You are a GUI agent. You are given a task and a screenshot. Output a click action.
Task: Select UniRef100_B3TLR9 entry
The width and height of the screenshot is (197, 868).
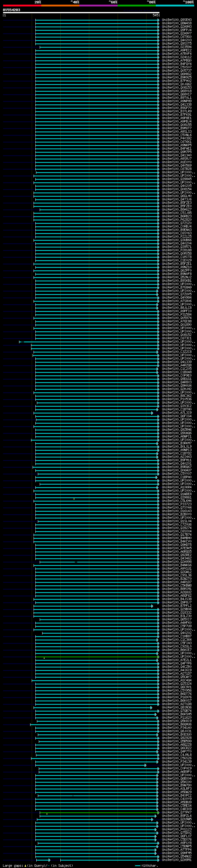(177, 111)
